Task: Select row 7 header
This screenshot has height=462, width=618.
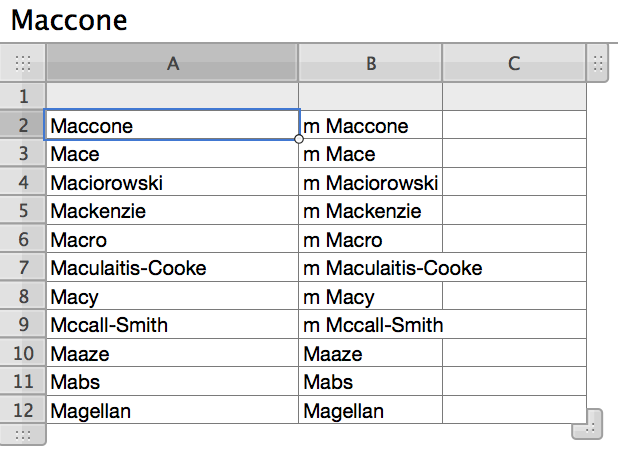Action: pos(23,267)
